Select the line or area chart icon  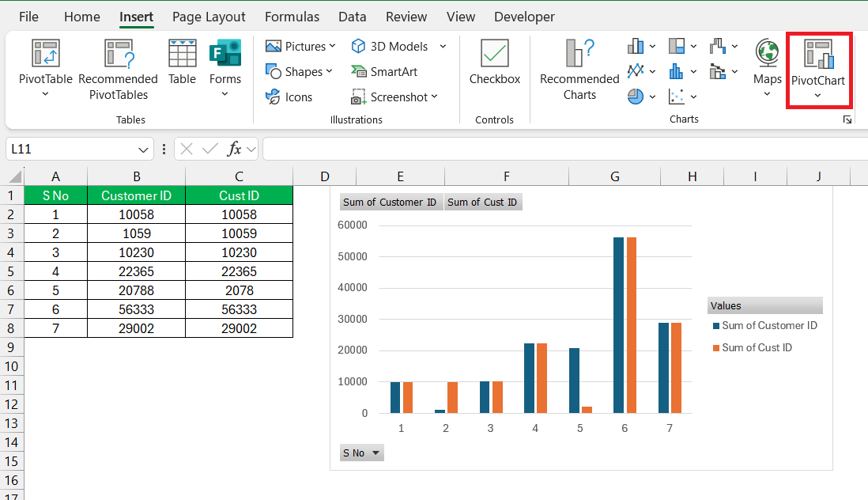pos(636,71)
